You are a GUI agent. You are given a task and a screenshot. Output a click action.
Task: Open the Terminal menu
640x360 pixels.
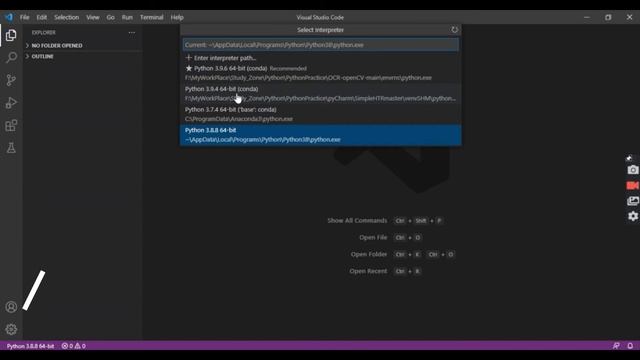click(151, 17)
